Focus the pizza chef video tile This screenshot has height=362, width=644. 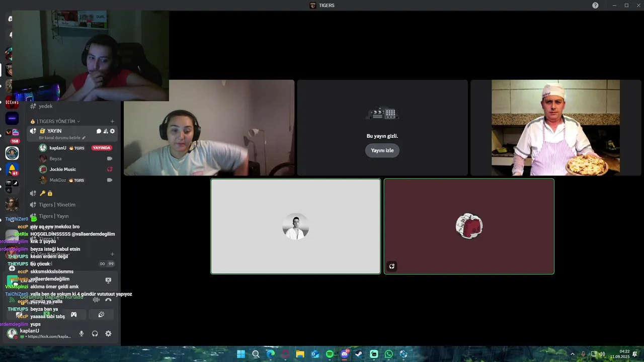(x=555, y=128)
